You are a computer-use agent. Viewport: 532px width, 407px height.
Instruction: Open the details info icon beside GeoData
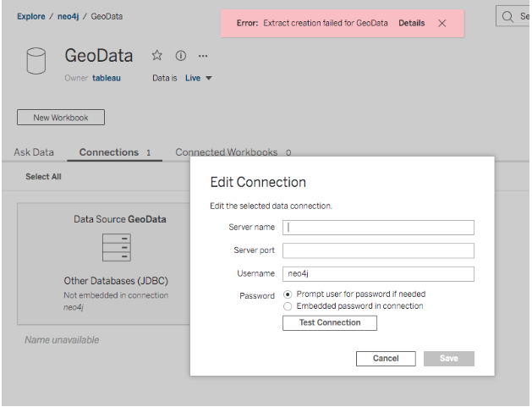tap(180, 55)
